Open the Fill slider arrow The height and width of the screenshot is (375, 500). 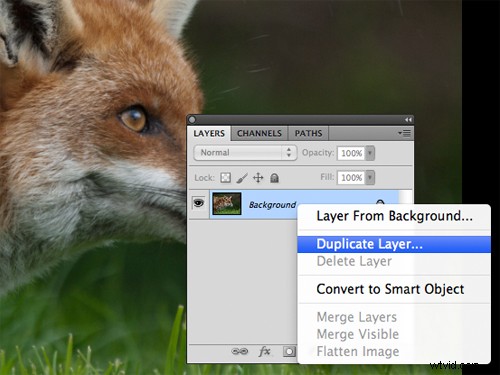pos(370,178)
